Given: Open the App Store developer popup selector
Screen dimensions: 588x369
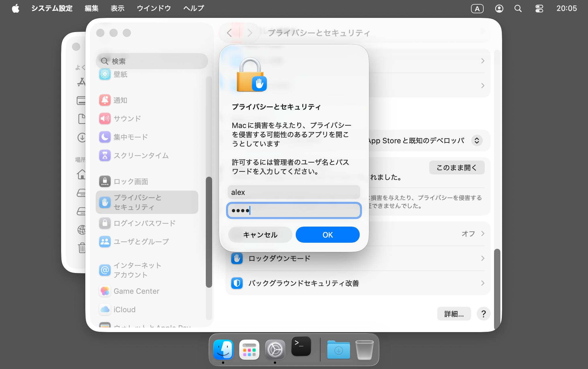Looking at the screenshot, I should tap(477, 141).
